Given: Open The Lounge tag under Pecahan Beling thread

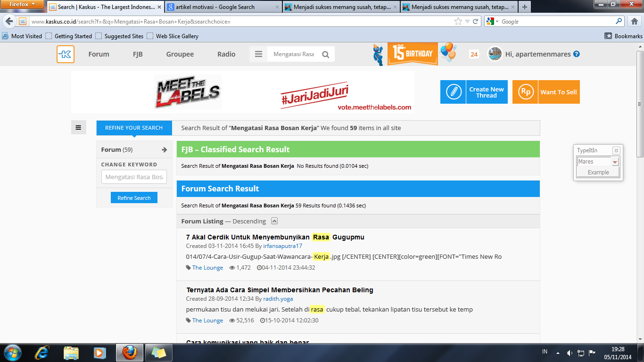Looking at the screenshot, I should pos(207,321).
